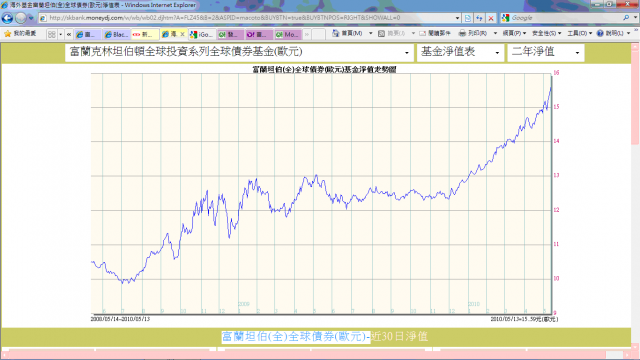Image resolution: width=640 pixels, height=360 pixels.
Task: Expand the Print dropdown arrow
Action: coord(495,33)
